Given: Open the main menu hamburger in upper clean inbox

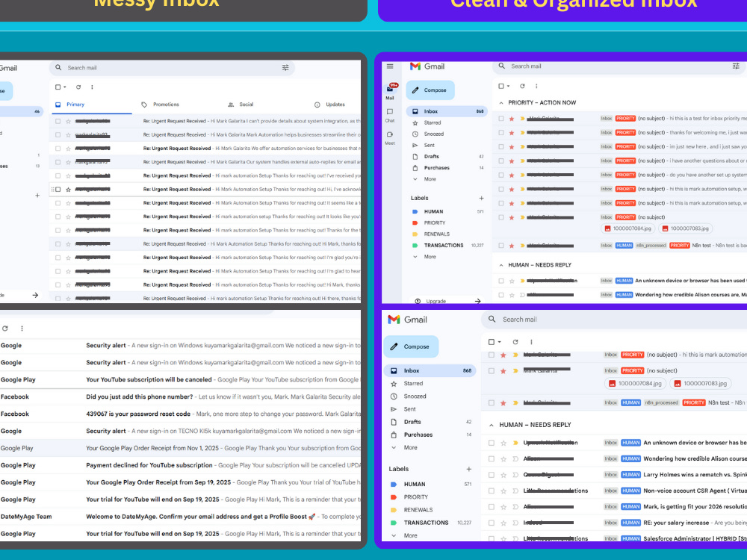Looking at the screenshot, I should [390, 66].
